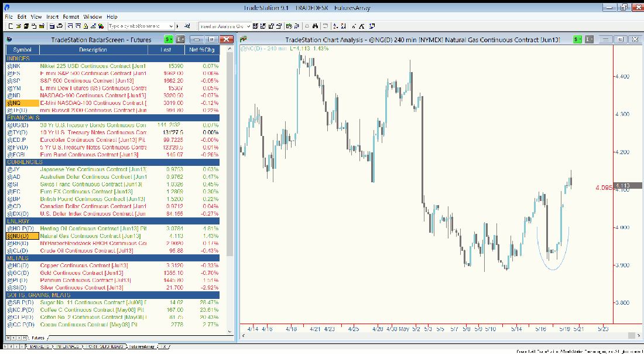Click the Symbol column header
Image resolution: width=644 pixels, height=354 pixels.
(x=22, y=50)
